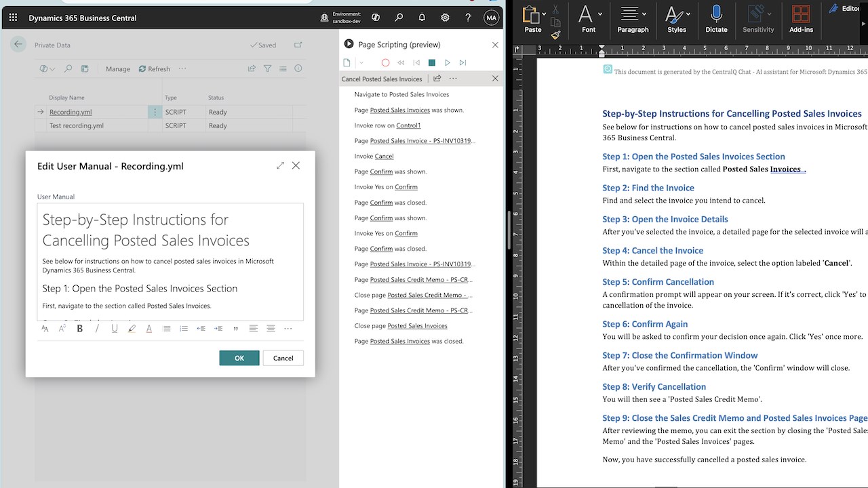Click the rewind button in Page Scripting
The width and height of the screenshot is (868, 488).
point(401,62)
